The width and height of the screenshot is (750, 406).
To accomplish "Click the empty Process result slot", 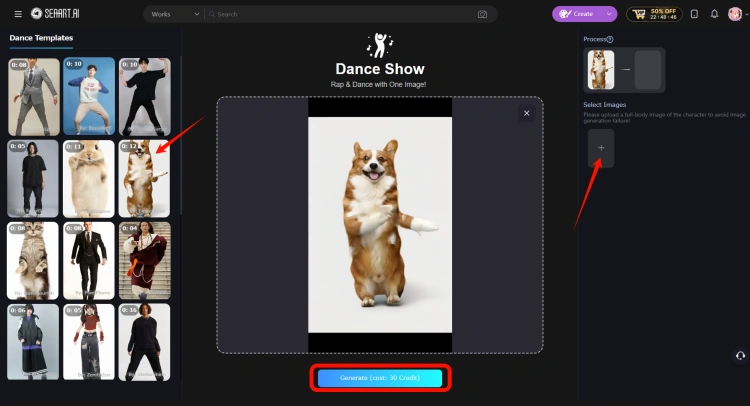I will [648, 70].
